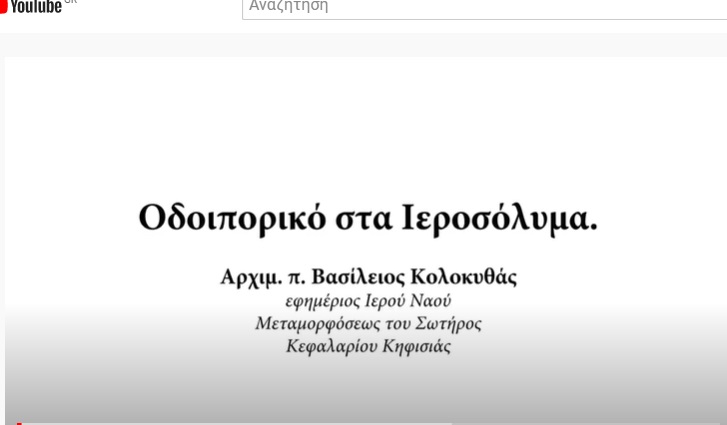Click the YouTube logo icon
Viewport: 727px width, 425px height.
pyautogui.click(x=3, y=5)
